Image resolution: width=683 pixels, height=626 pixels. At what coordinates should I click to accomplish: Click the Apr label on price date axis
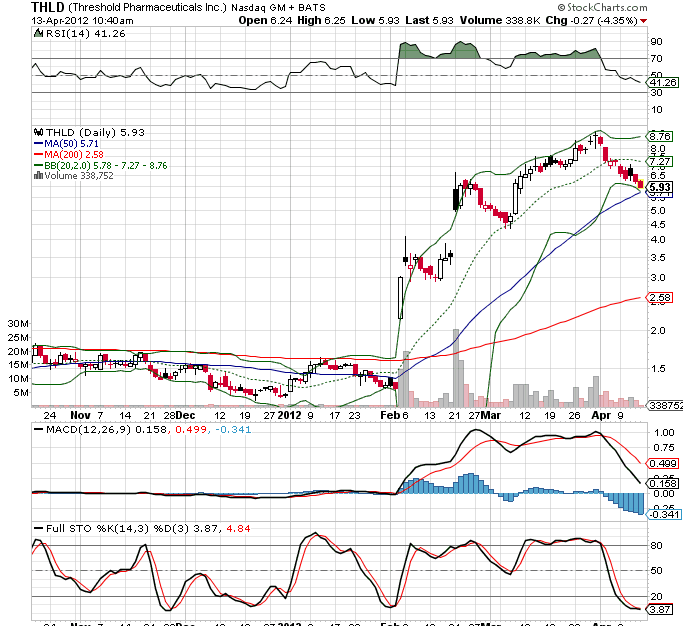[601, 415]
